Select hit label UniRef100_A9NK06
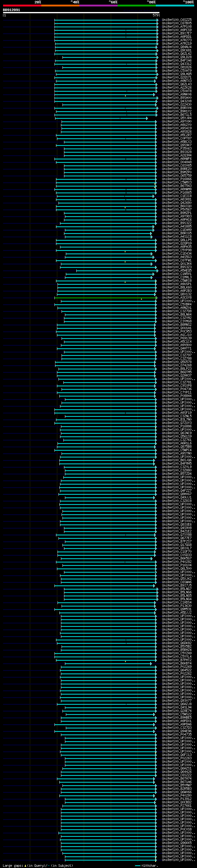The height and width of the screenshot is (868, 197). 177,94
